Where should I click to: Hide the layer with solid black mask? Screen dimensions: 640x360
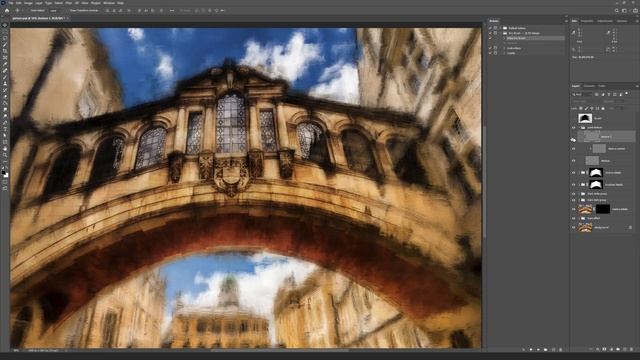(x=573, y=209)
